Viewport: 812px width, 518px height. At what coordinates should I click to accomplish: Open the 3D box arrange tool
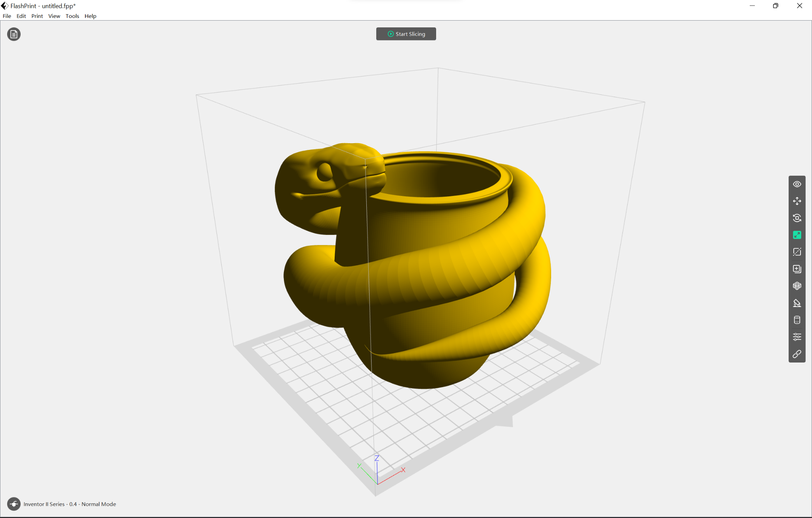click(797, 286)
